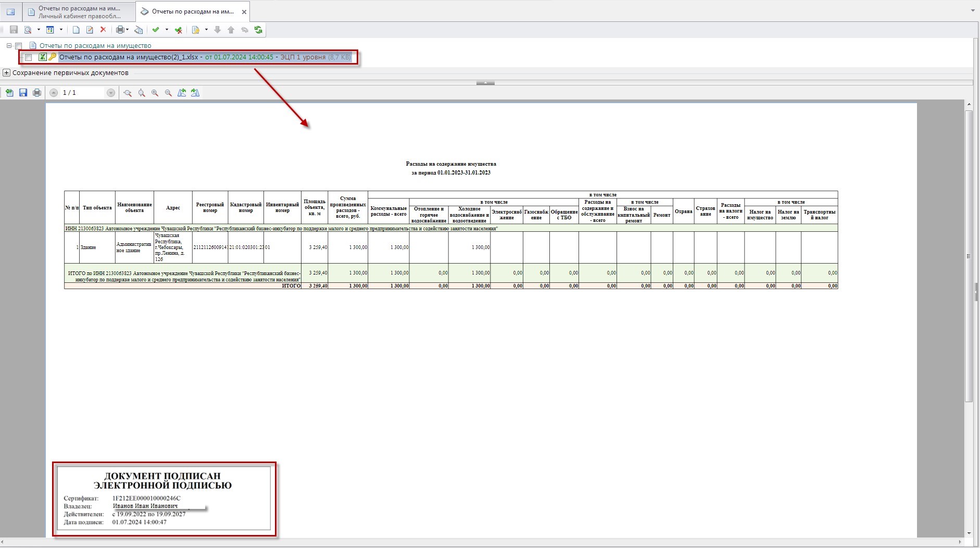Click the fit-width zoom magnifier icon
The height and width of the screenshot is (548, 980).
(x=128, y=93)
